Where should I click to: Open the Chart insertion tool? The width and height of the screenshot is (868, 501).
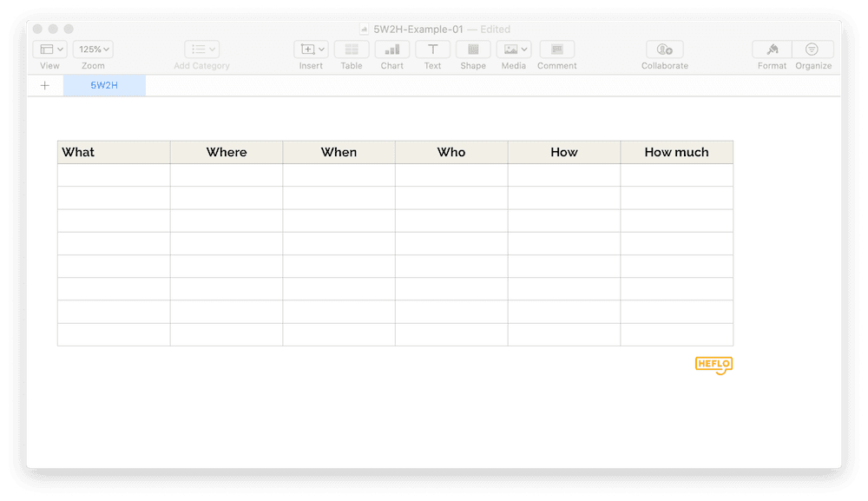tap(391, 49)
